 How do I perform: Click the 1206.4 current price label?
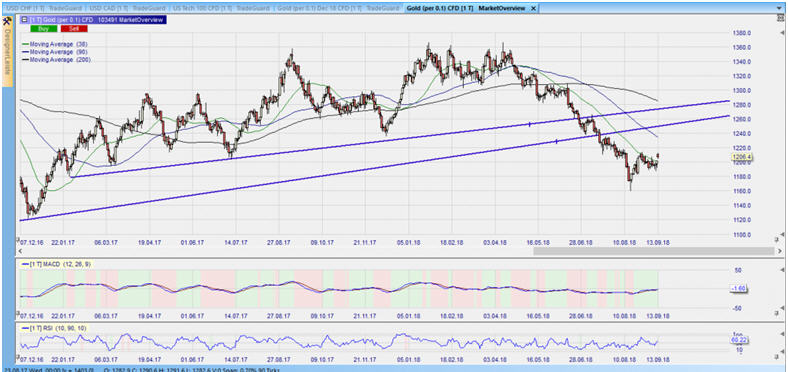click(742, 157)
